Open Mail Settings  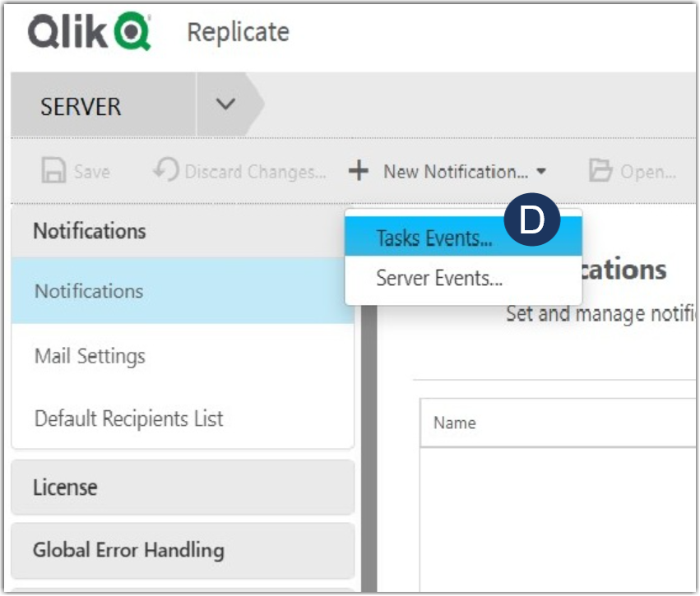coord(88,355)
